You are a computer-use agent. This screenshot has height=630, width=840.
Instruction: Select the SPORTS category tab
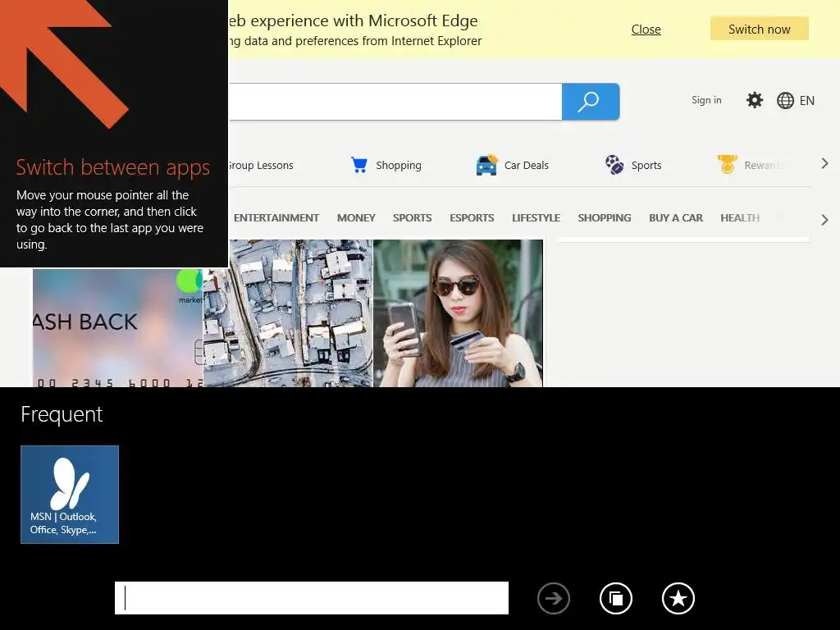tap(412, 218)
